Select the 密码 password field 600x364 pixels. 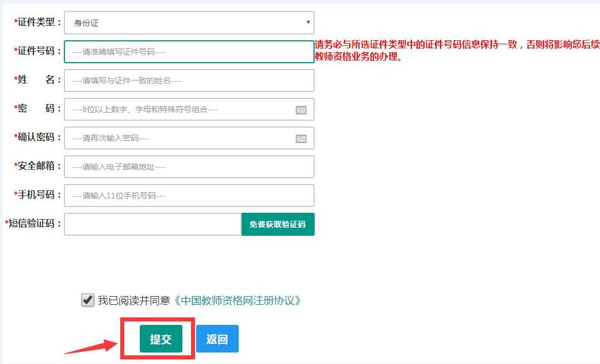click(189, 109)
